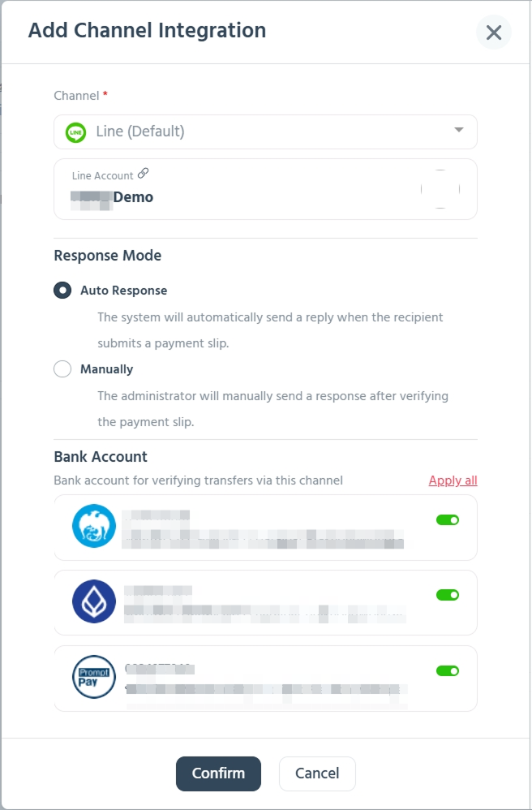This screenshot has height=810, width=532.
Task: Toggle off the Krungthai bank account switch
Action: tap(448, 519)
